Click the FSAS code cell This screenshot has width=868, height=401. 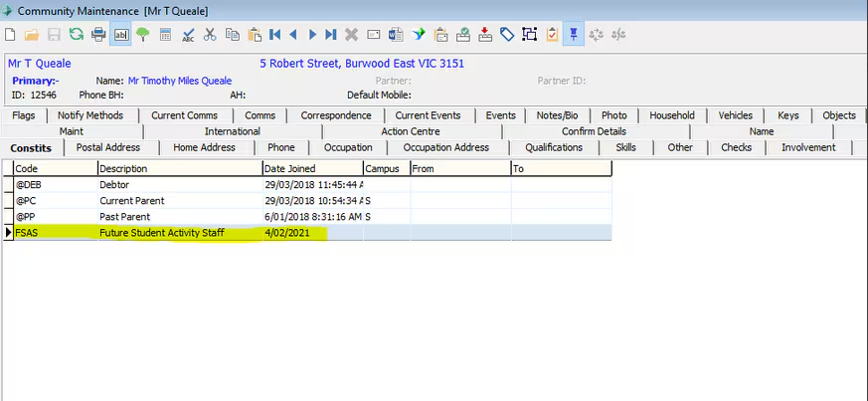click(56, 233)
